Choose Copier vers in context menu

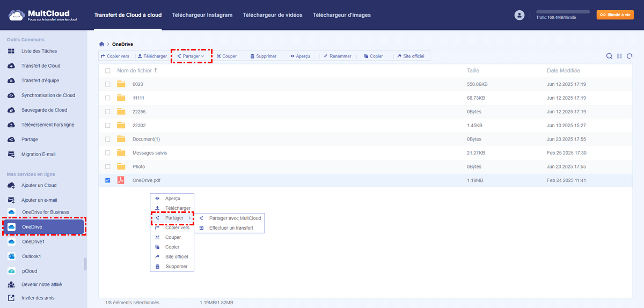(x=172, y=228)
